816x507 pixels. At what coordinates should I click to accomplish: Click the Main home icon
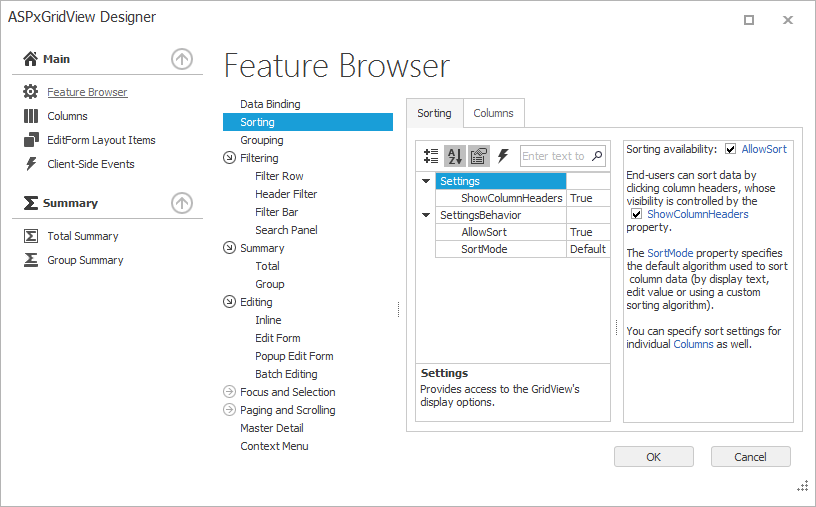tap(30, 59)
